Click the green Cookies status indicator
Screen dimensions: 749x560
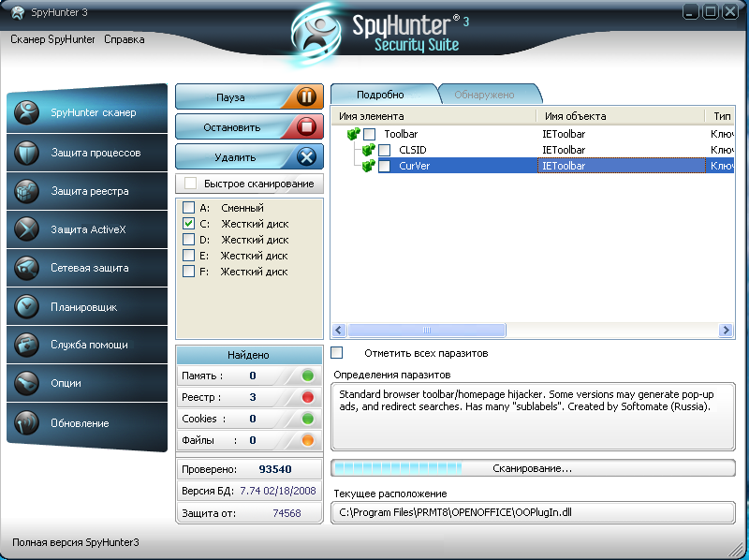[308, 419]
